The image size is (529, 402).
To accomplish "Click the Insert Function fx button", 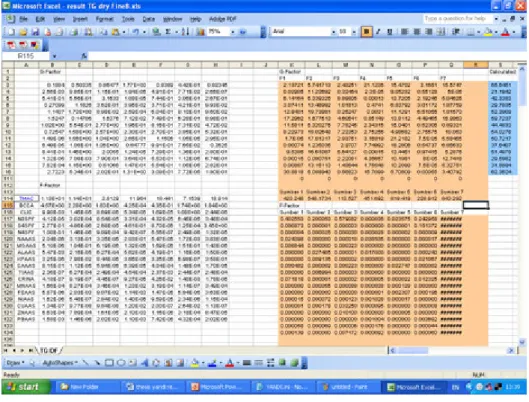I will coord(84,56).
